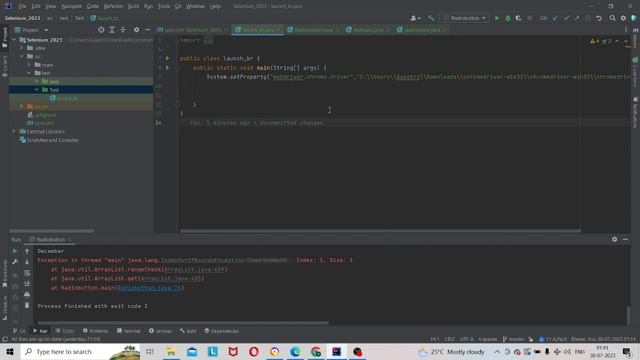Image resolution: width=640 pixels, height=360 pixels.
Task: Click the down arrow in Run console
Action: click(27, 262)
